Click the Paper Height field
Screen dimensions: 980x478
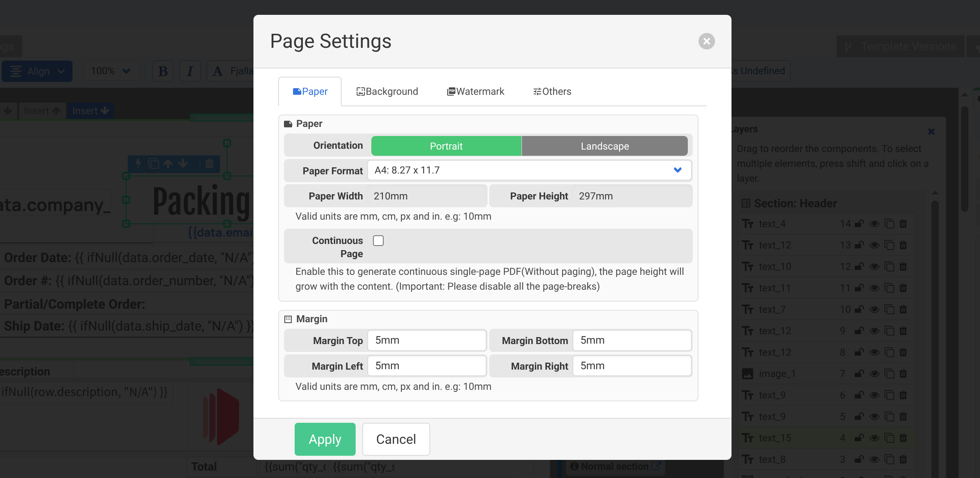pos(632,196)
